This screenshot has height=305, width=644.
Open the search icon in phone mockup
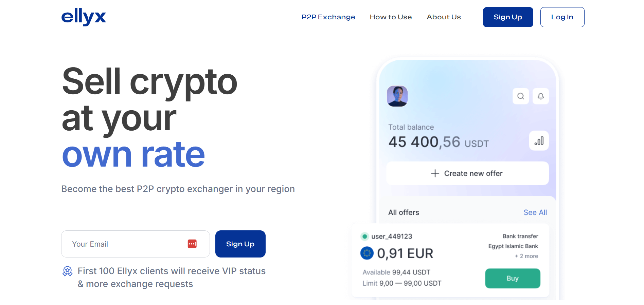coord(520,96)
